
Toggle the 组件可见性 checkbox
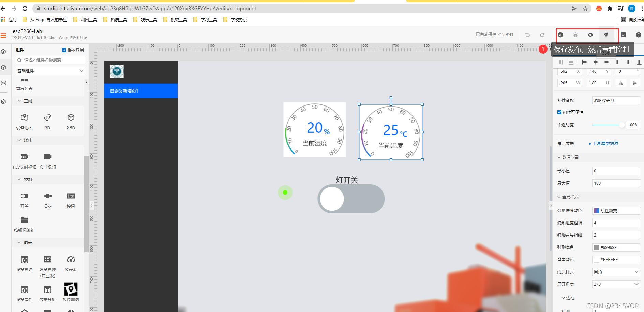coord(559,112)
